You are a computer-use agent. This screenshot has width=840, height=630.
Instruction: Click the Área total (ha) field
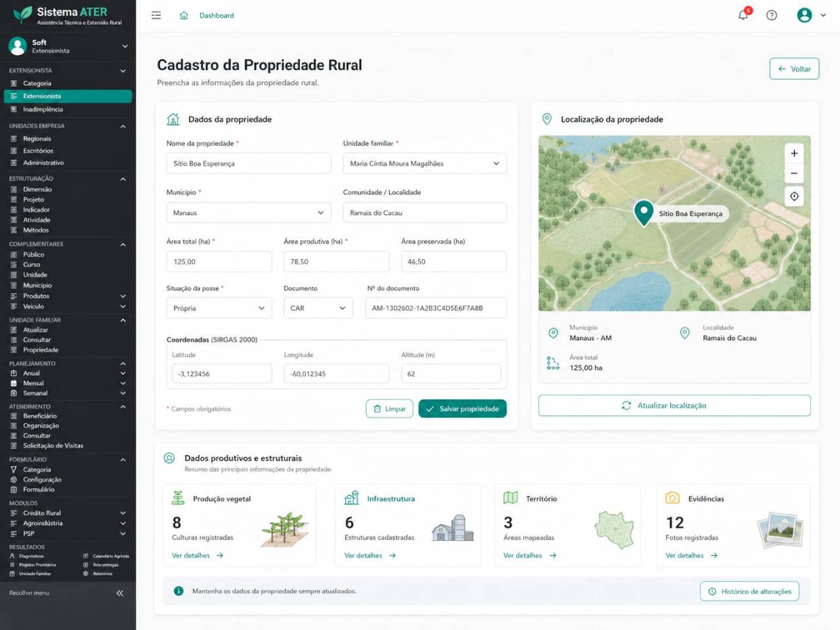point(219,261)
